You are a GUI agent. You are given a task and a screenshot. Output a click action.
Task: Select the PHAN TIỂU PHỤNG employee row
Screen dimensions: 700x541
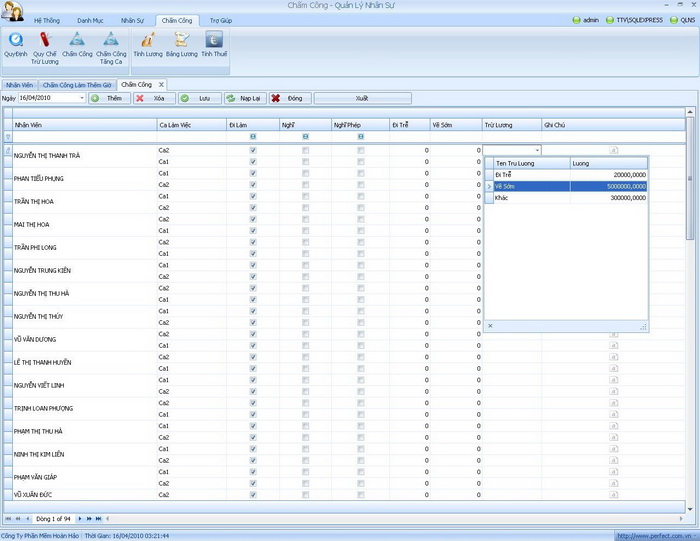tap(84, 179)
